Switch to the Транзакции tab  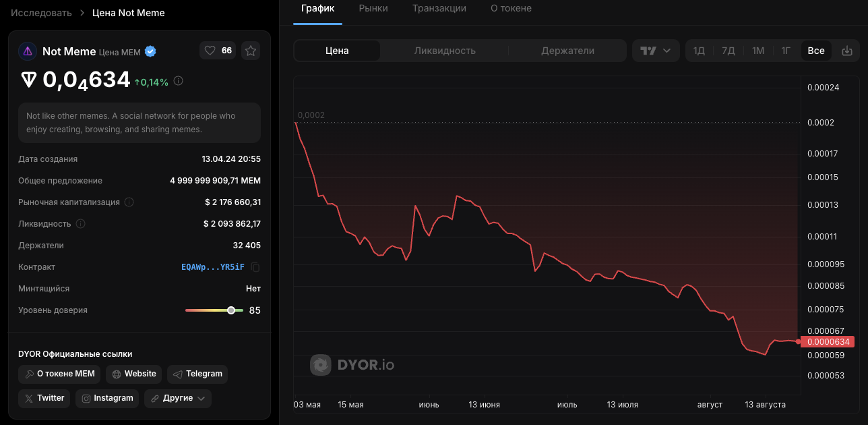tap(439, 8)
